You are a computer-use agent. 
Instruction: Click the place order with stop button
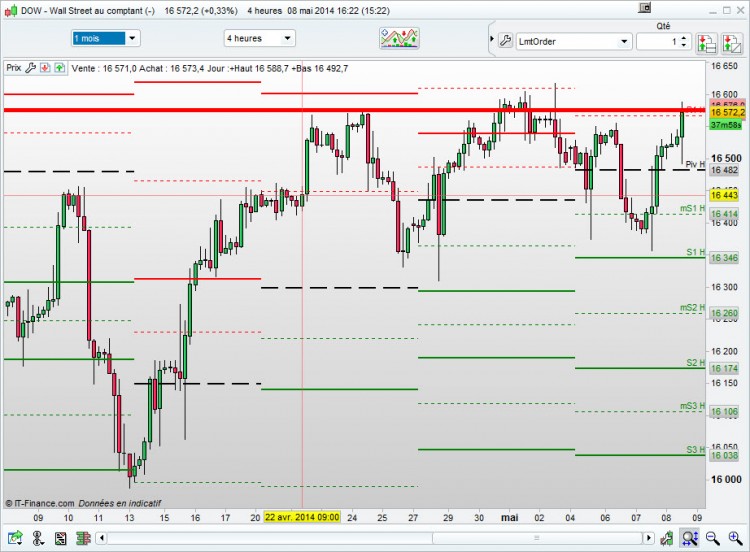pos(706,43)
